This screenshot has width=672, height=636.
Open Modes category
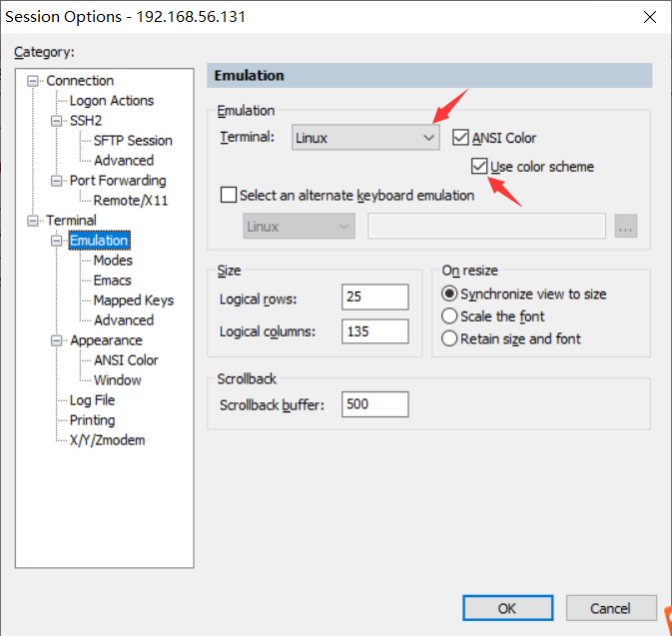point(113,261)
